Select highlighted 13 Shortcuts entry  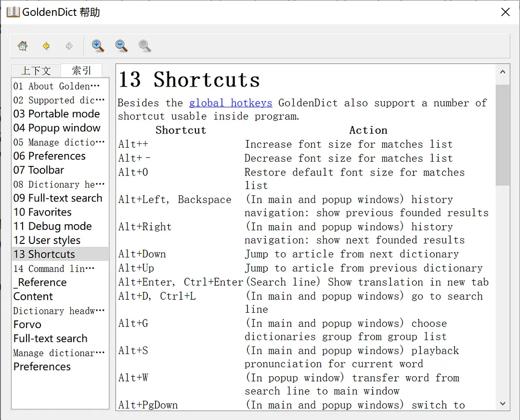pos(60,254)
